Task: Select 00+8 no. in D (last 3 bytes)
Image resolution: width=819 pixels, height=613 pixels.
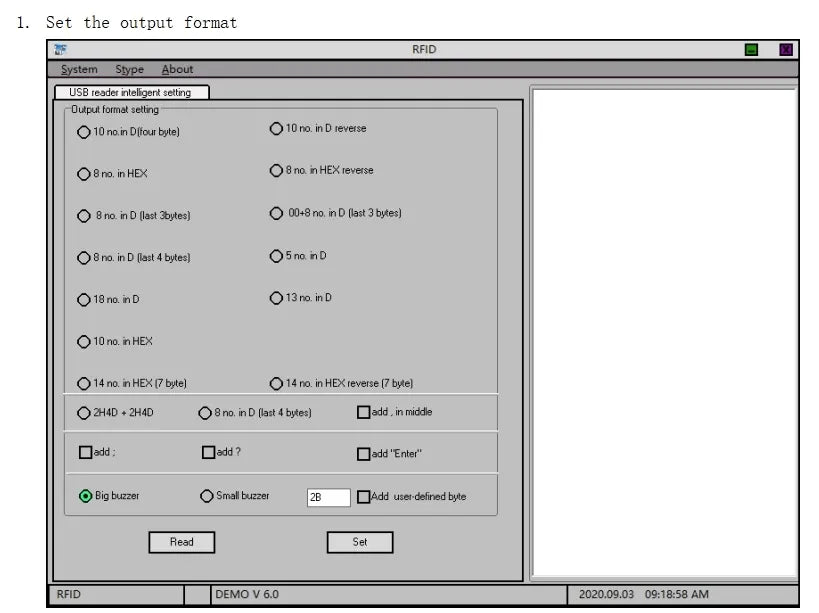Action: pyautogui.click(x=276, y=214)
